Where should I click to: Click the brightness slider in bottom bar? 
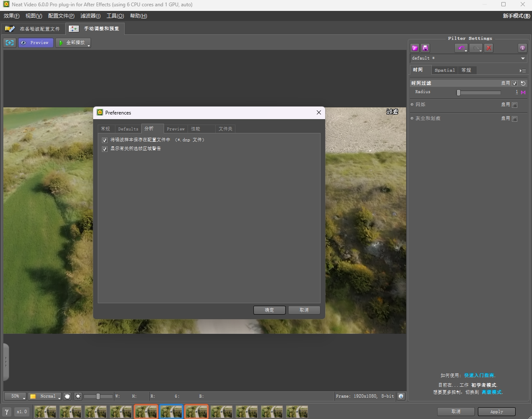point(98,396)
